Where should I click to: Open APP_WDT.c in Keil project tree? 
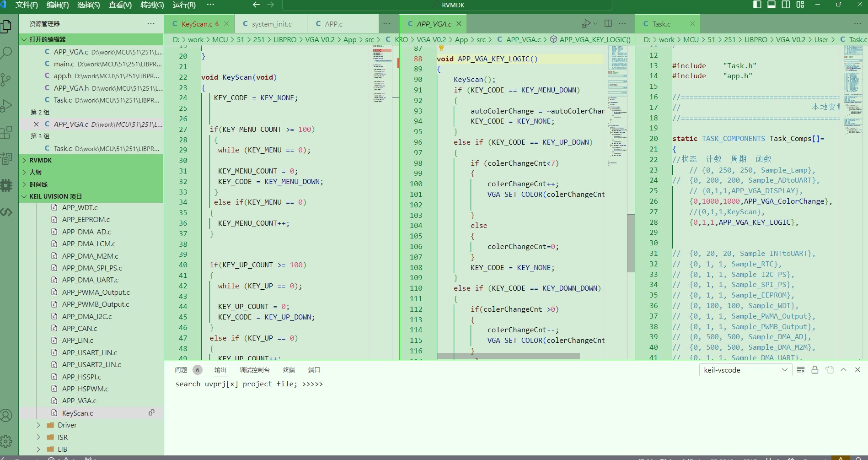point(80,207)
